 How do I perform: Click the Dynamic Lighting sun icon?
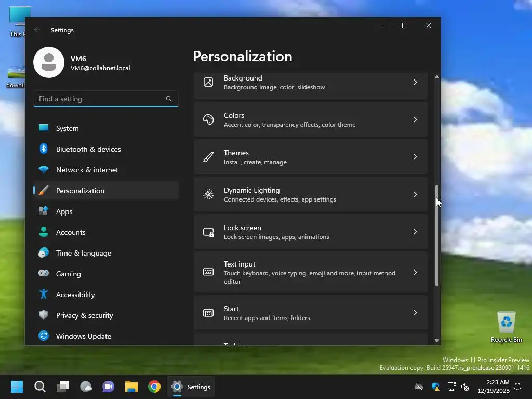click(208, 194)
